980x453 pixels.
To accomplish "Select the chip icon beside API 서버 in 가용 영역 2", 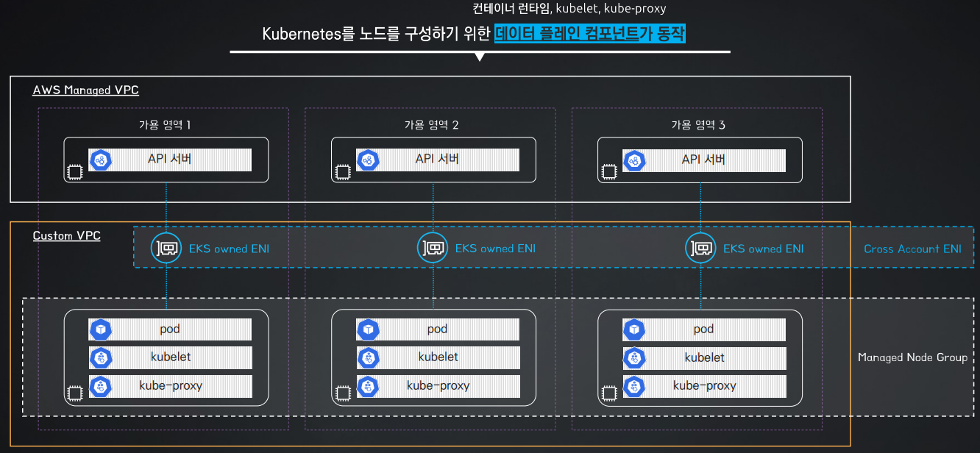I will coord(342,172).
